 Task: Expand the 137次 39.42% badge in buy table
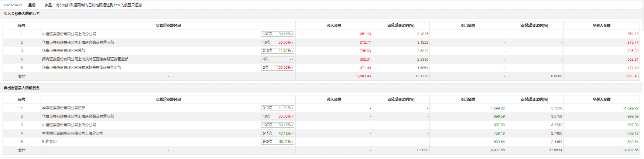(x=277, y=34)
